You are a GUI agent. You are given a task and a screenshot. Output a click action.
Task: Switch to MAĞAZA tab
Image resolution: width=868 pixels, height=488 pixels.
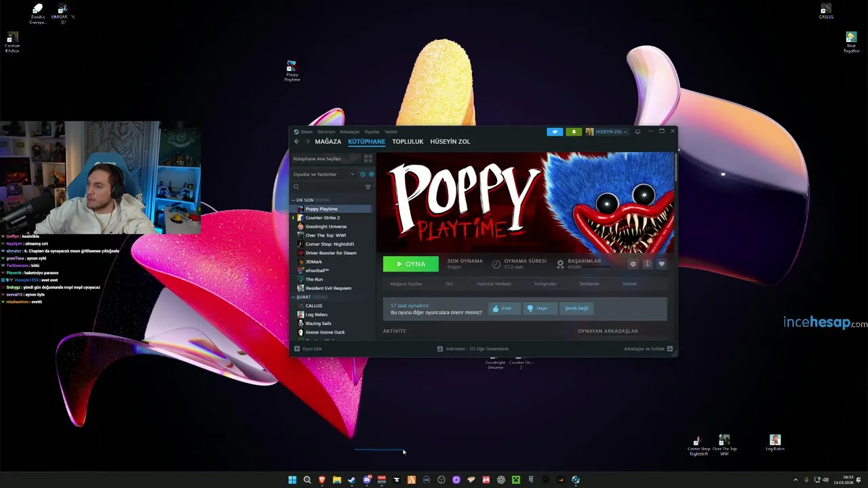tap(328, 142)
